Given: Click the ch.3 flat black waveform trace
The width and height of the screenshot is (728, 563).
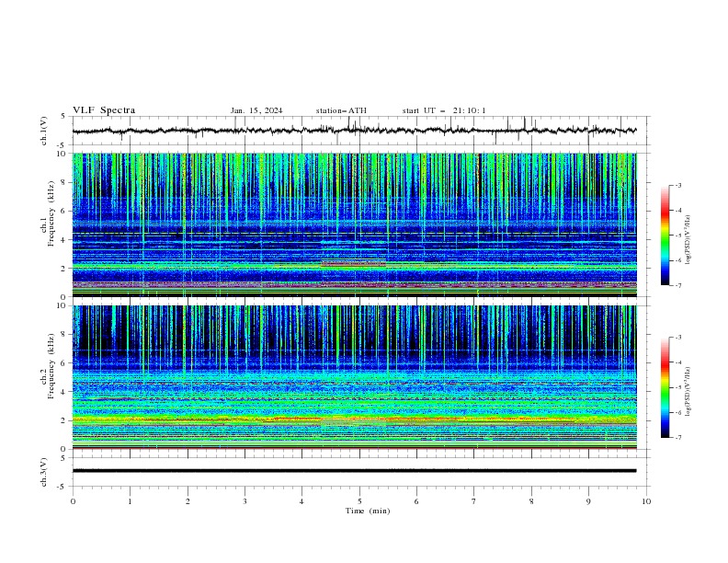Looking at the screenshot, I should click(x=354, y=471).
